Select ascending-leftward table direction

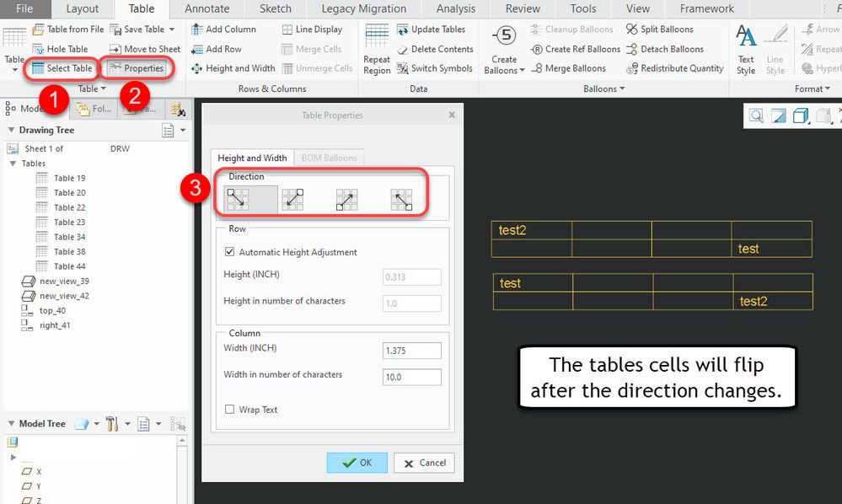[x=402, y=199]
